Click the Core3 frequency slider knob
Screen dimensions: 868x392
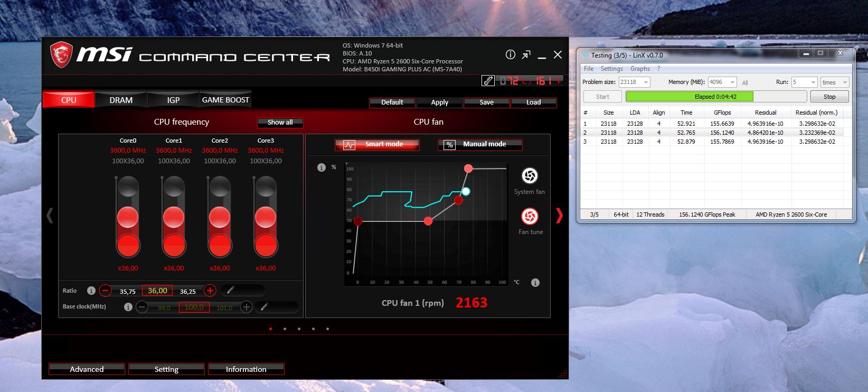tap(266, 217)
